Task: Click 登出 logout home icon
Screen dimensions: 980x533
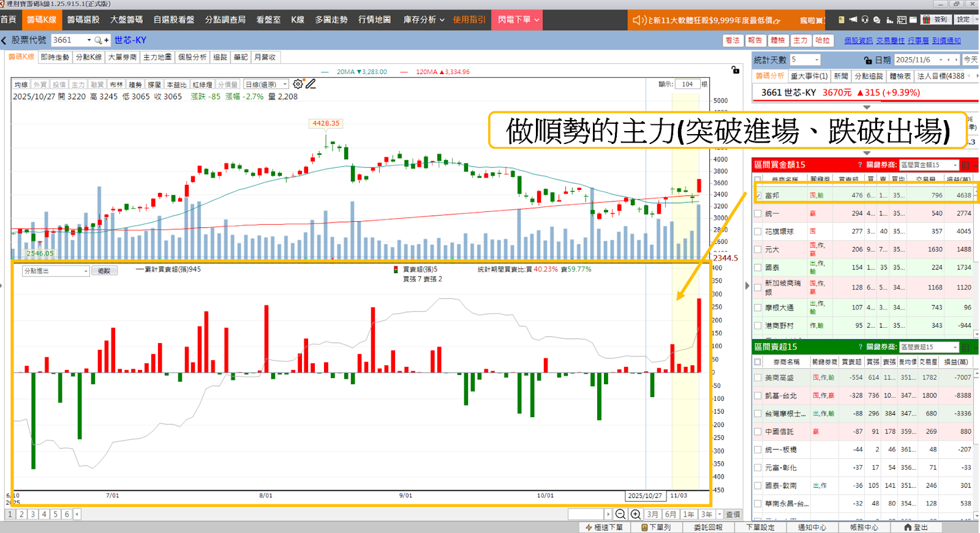Action: click(916, 527)
